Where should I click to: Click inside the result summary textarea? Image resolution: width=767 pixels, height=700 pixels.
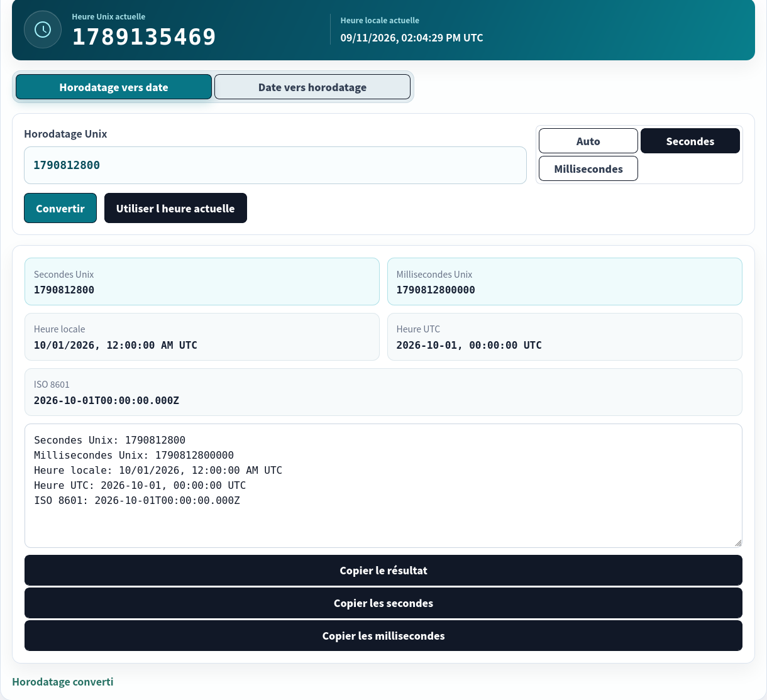click(x=383, y=486)
